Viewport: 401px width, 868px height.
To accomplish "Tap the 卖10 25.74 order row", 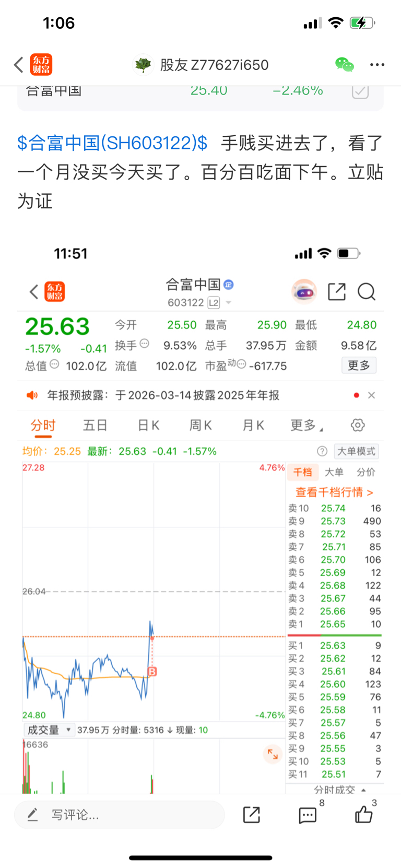I will coord(335,508).
